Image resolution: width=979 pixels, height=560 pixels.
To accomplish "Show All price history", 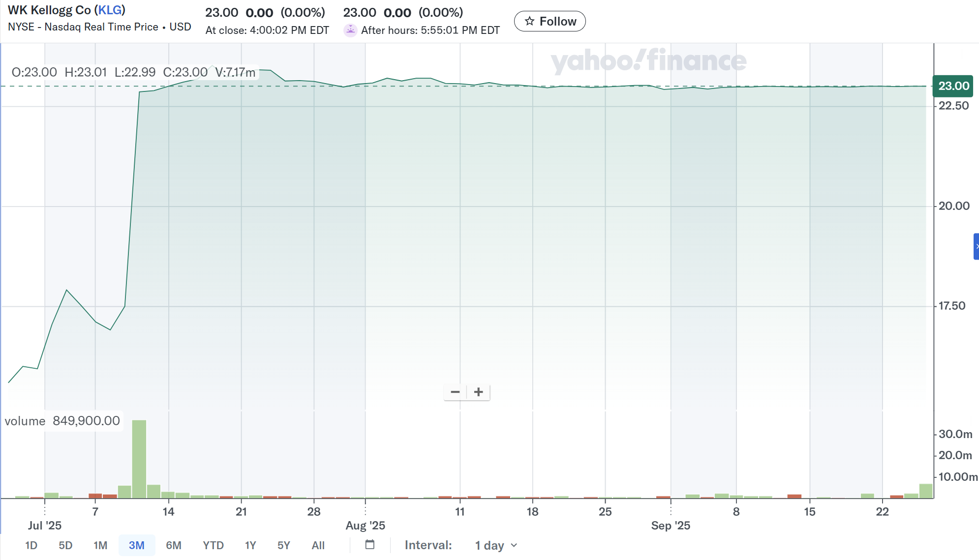I will point(318,545).
